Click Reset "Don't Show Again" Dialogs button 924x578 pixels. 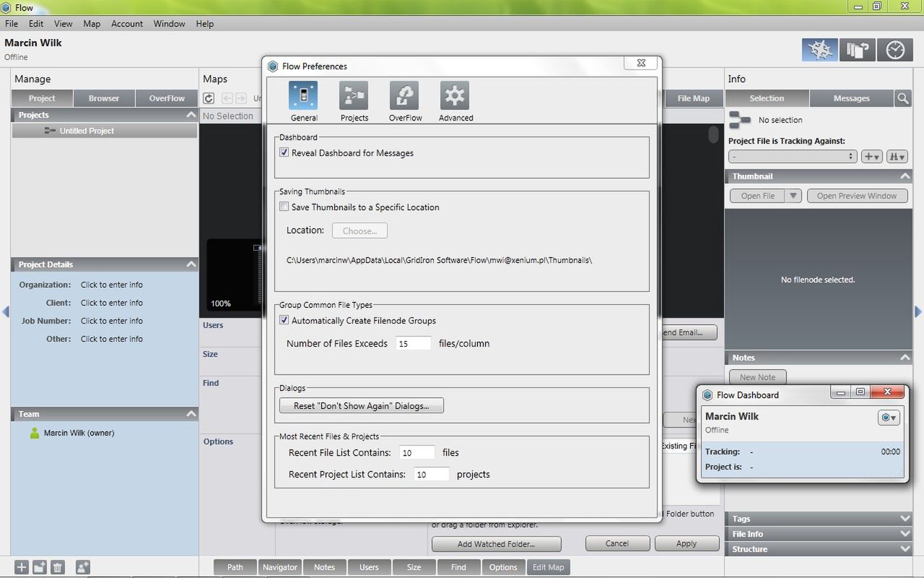point(362,406)
